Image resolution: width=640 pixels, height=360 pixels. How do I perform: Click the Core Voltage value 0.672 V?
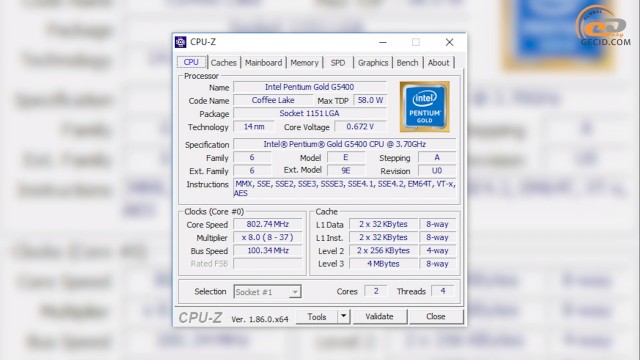click(x=360, y=127)
